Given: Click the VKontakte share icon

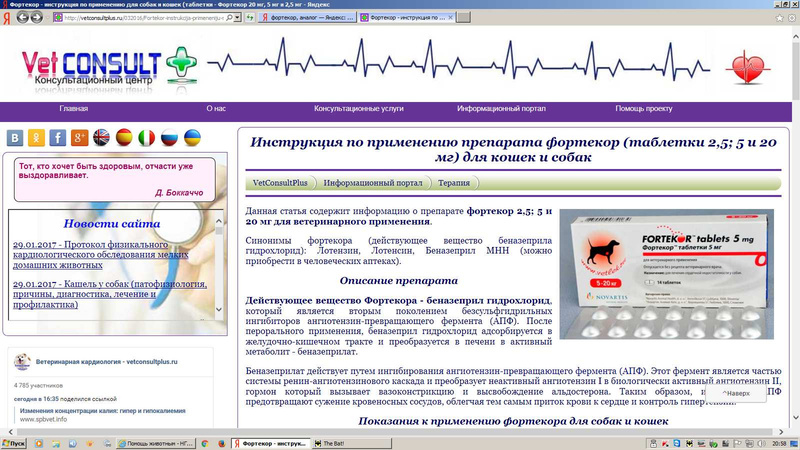Looking at the screenshot, I should (17, 138).
